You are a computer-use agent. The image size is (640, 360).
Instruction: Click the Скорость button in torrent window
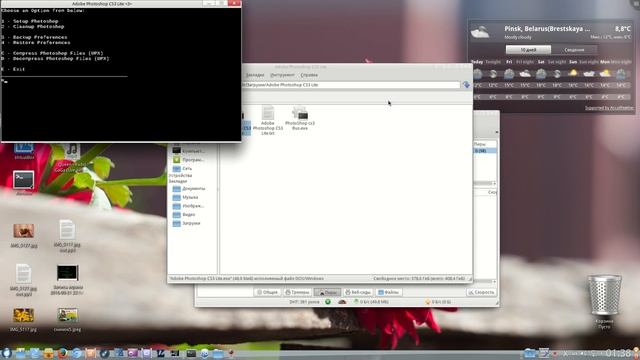click(481, 292)
